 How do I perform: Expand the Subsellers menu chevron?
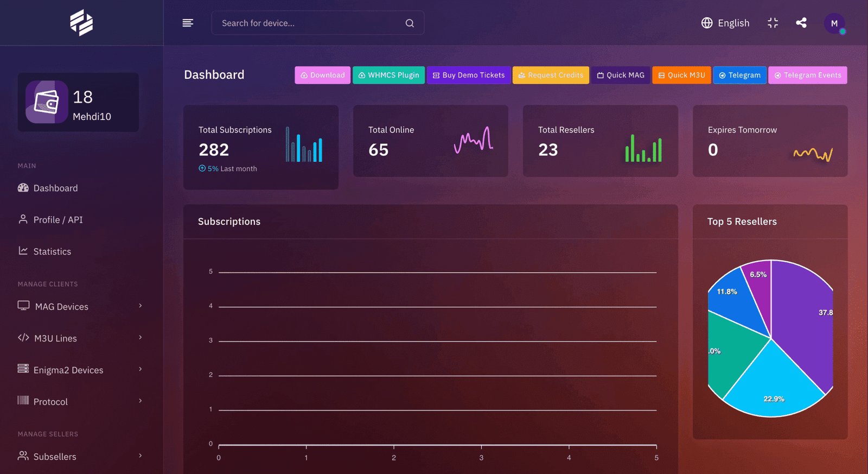[x=141, y=456]
